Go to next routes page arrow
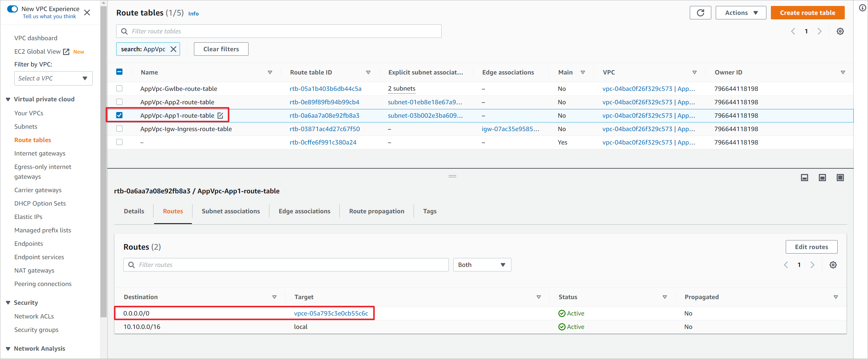This screenshot has width=868, height=359. pyautogui.click(x=812, y=265)
